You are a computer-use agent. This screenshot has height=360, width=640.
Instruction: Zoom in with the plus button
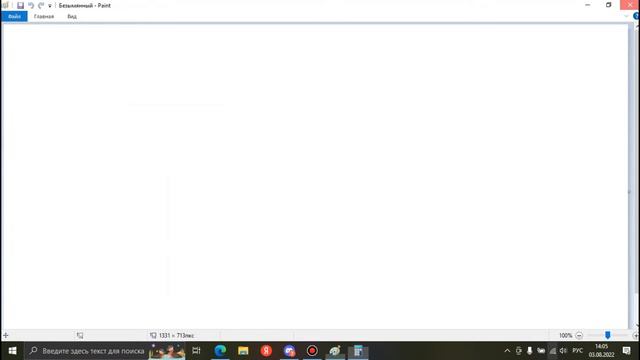tap(636, 336)
